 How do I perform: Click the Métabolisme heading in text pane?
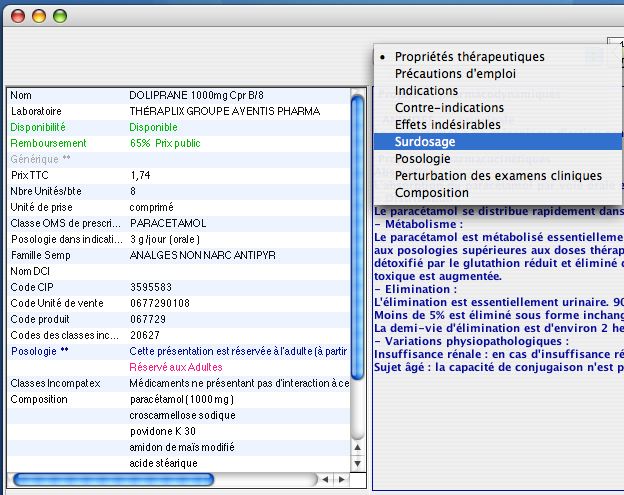[419, 224]
